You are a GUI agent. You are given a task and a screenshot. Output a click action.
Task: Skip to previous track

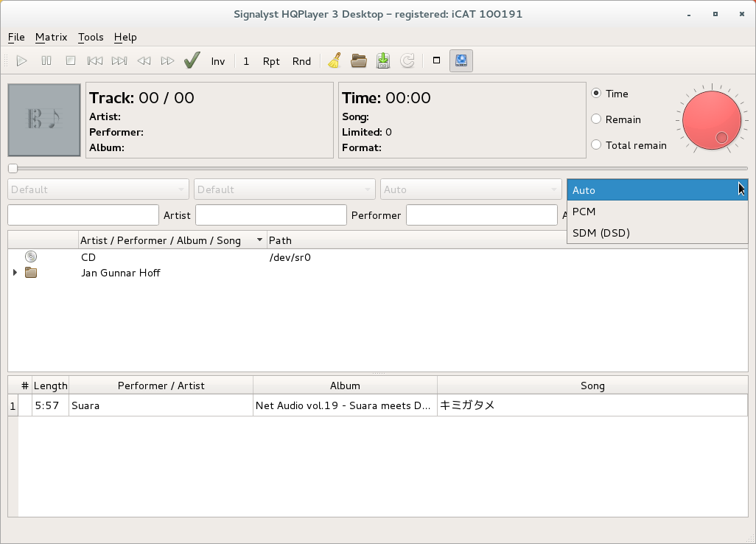click(x=94, y=60)
